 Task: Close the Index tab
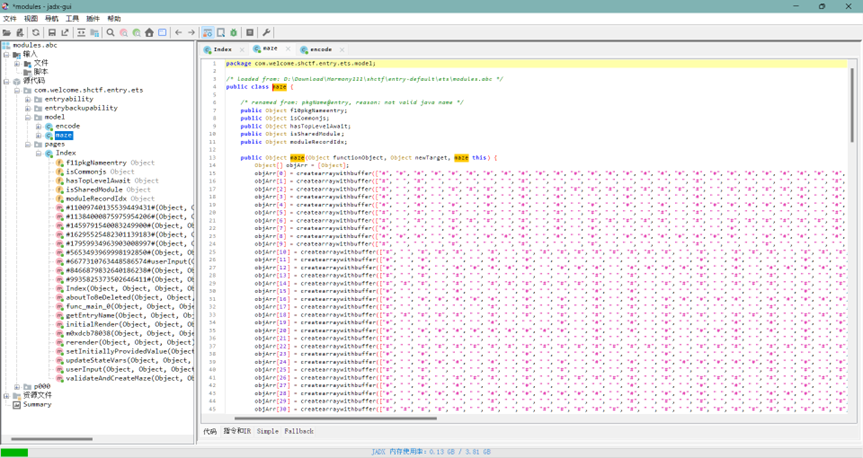pyautogui.click(x=242, y=50)
